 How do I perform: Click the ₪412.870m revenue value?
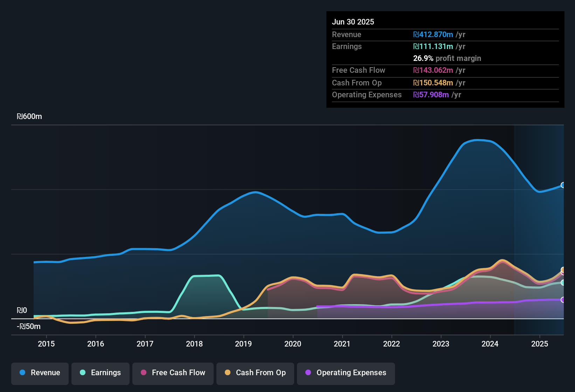[x=433, y=34]
